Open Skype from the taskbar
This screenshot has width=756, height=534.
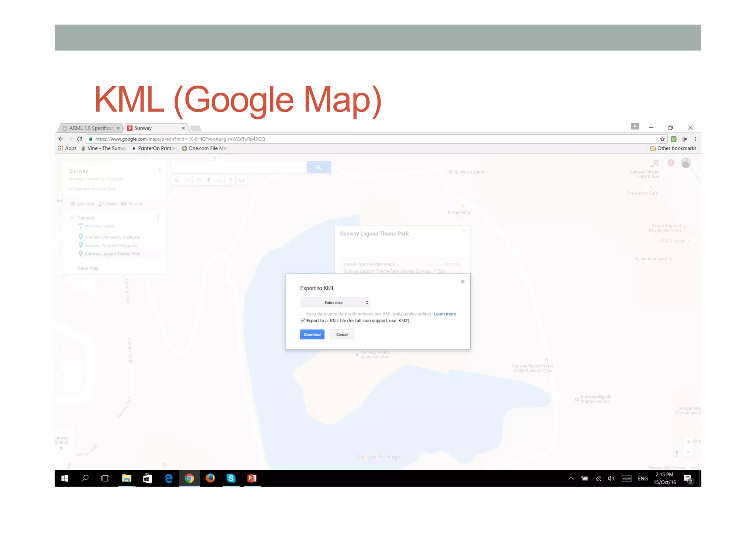click(x=231, y=478)
